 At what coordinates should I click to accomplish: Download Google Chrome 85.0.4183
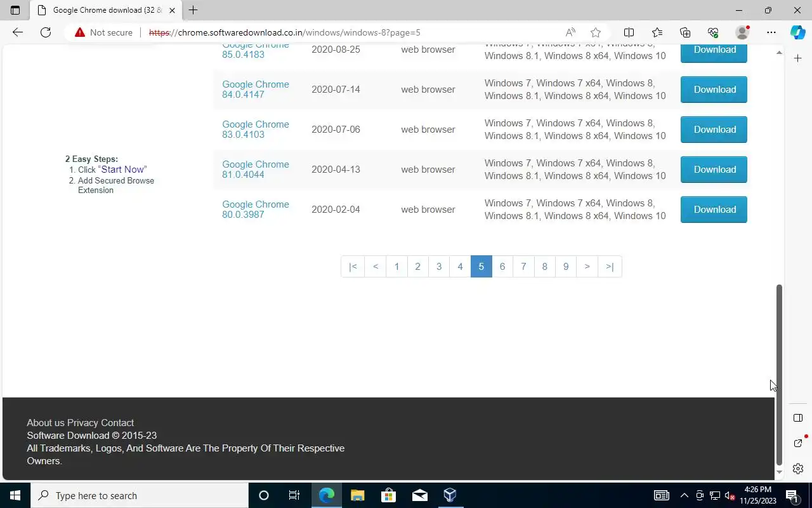coord(714,53)
